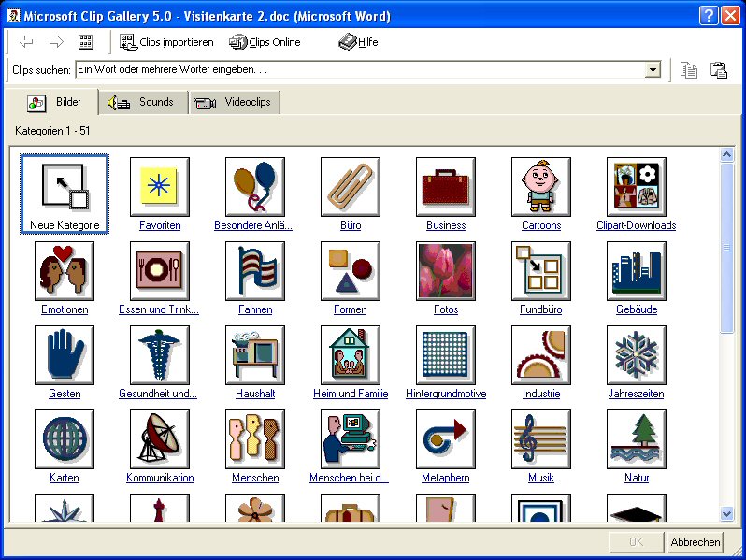Open the Menschen bei der Arbeit computer icon
Image resolution: width=746 pixels, height=560 pixels.
tap(351, 439)
